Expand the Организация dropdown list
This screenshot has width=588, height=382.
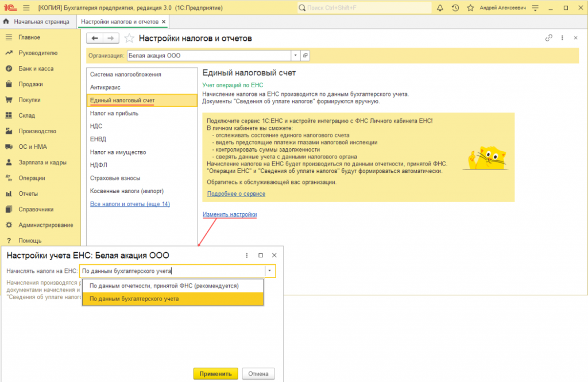(x=296, y=56)
